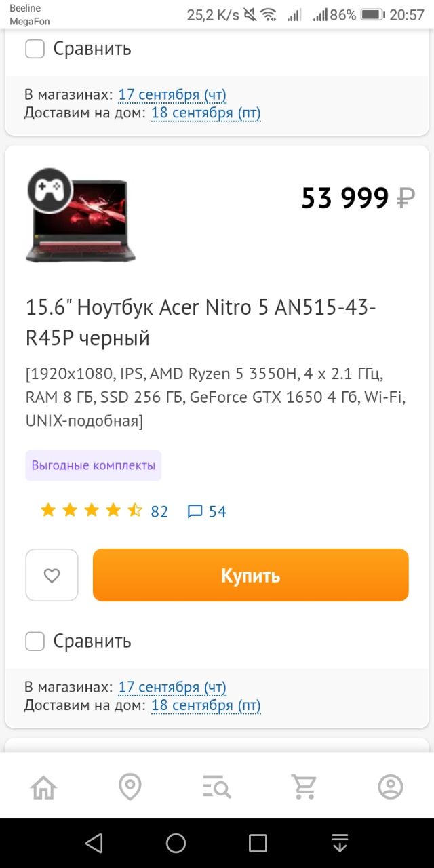Screen dimensions: 434x868
Task: Open top card's 17 сентября pickup date
Action: 172,95
